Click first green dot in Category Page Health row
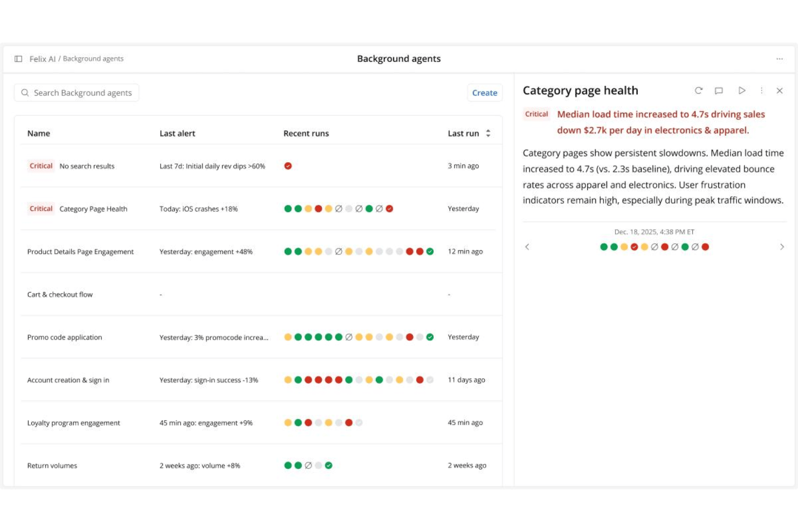Screen dimensions: 798x532 pyautogui.click(x=288, y=209)
